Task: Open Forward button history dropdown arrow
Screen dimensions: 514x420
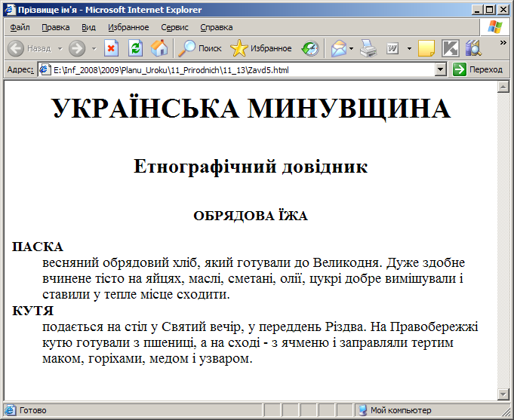Action: click(x=94, y=49)
